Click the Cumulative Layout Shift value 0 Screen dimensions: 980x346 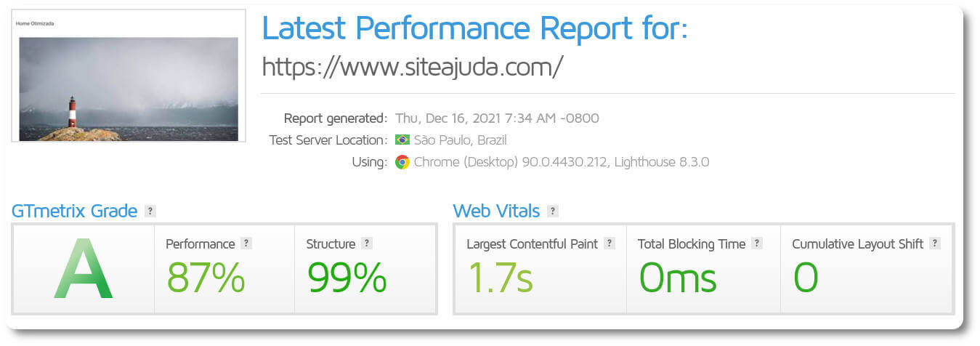click(806, 276)
